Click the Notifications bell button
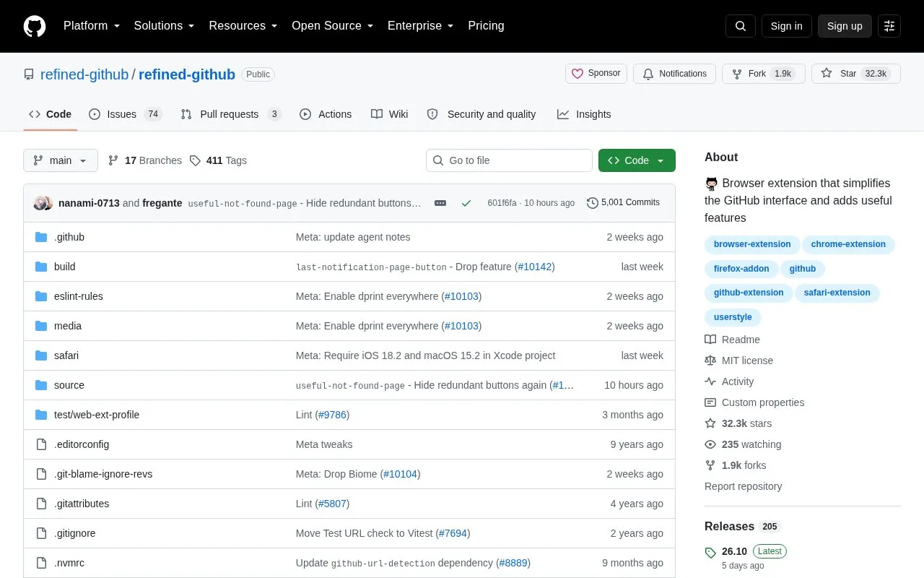Viewport: 924px width, 578px height. coord(674,74)
